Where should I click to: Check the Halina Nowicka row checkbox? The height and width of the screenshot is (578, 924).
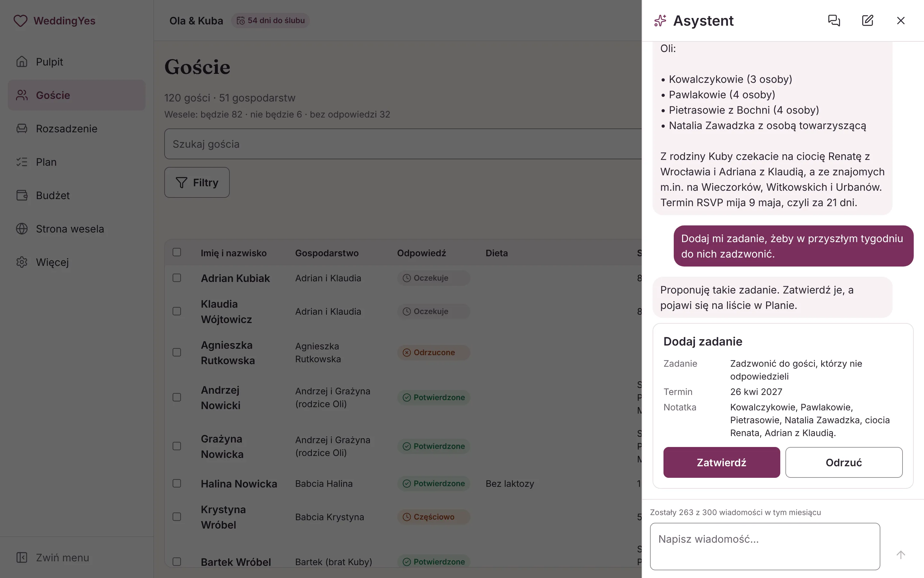tap(177, 484)
